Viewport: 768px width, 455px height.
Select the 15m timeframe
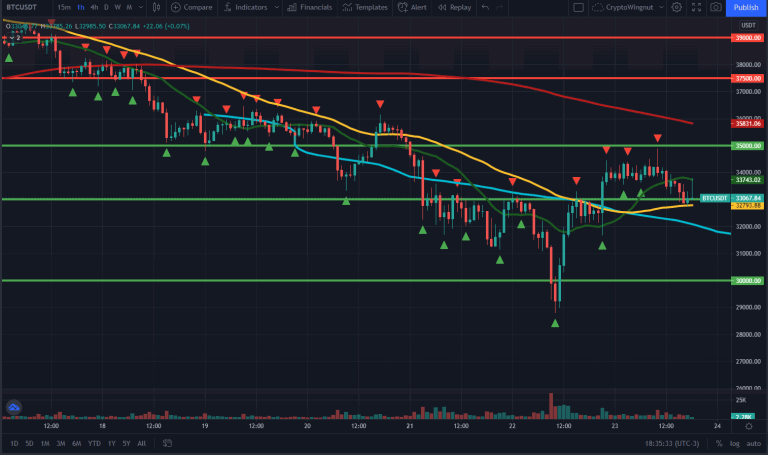[x=64, y=7]
